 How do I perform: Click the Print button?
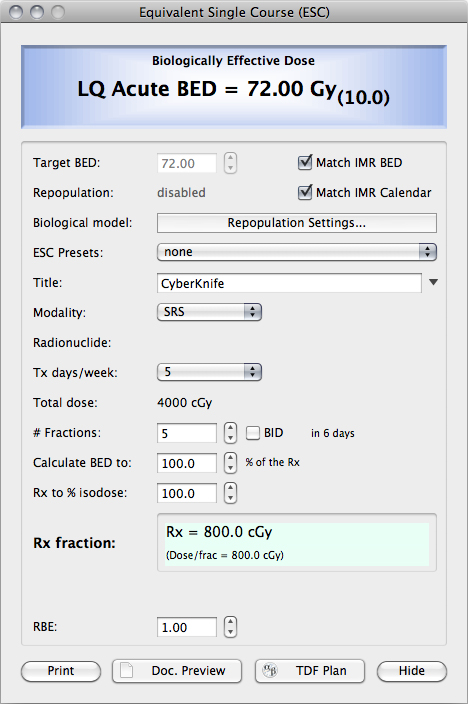pyautogui.click(x=61, y=671)
